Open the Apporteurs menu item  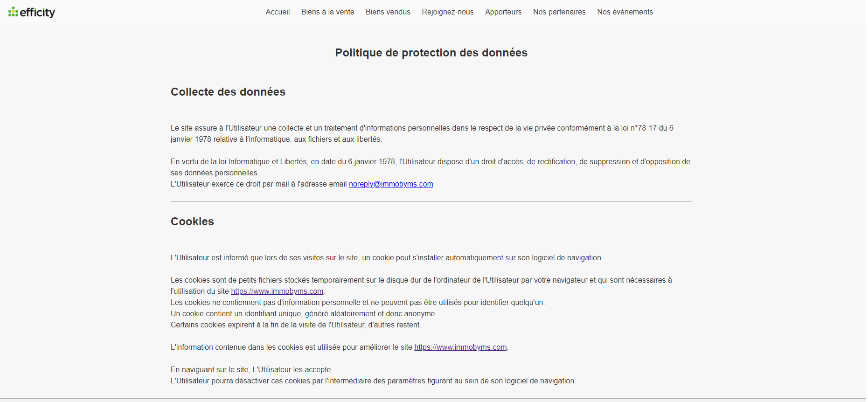[x=503, y=12]
